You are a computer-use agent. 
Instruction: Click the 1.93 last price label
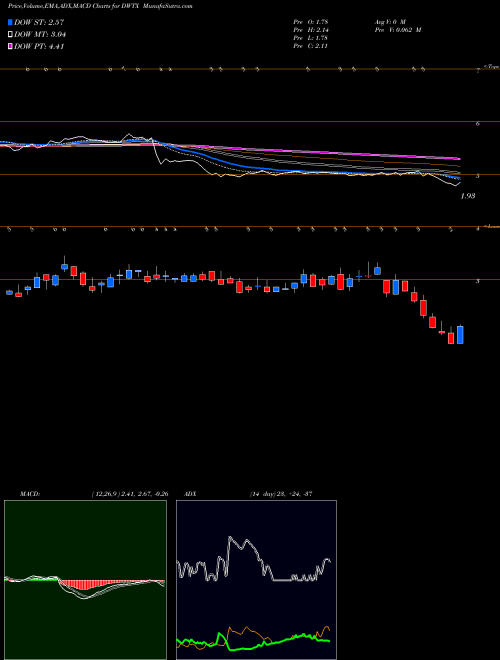click(x=468, y=196)
